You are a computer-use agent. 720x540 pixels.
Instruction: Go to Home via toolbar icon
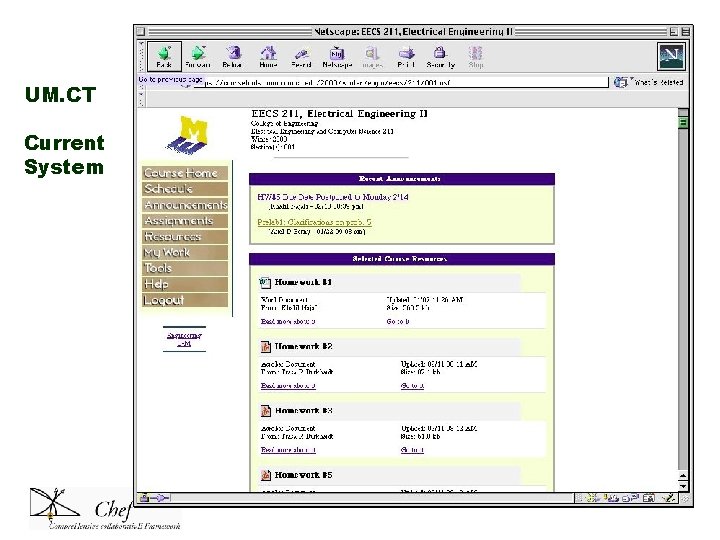tap(268, 57)
